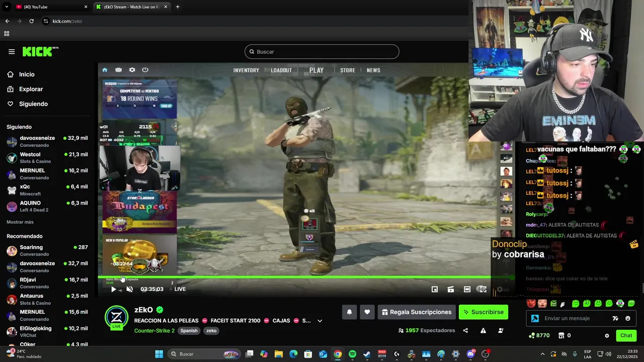
Task: Click CS2 settings gear in video
Action: 132,70
